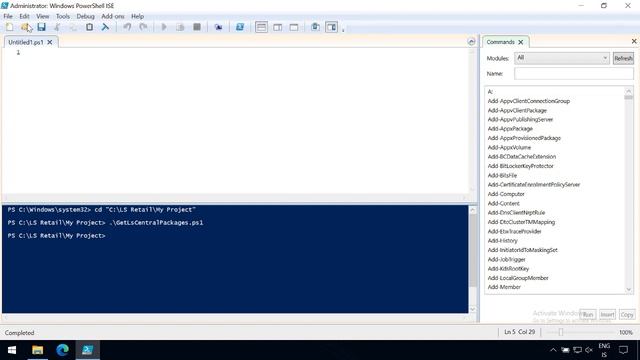Select Add-AppxPackage command
The width and height of the screenshot is (640, 360).
[x=510, y=129]
